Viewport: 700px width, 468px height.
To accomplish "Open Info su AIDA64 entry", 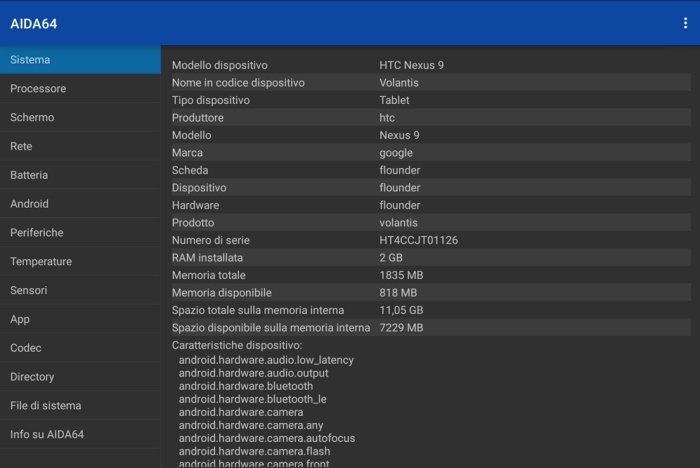I will (80, 435).
